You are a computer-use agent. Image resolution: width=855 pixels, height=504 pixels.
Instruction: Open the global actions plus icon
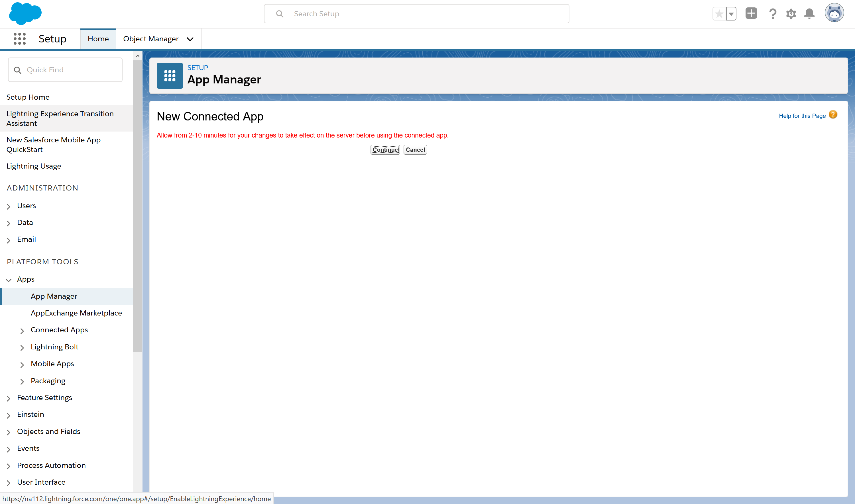[751, 14]
